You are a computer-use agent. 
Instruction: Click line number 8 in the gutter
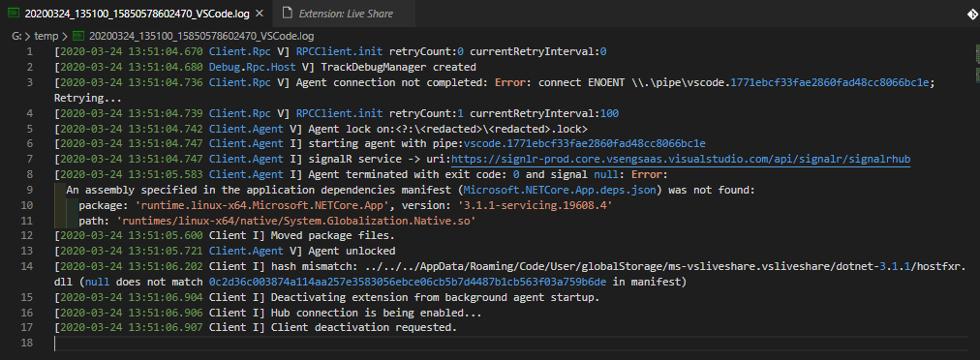[29, 174]
